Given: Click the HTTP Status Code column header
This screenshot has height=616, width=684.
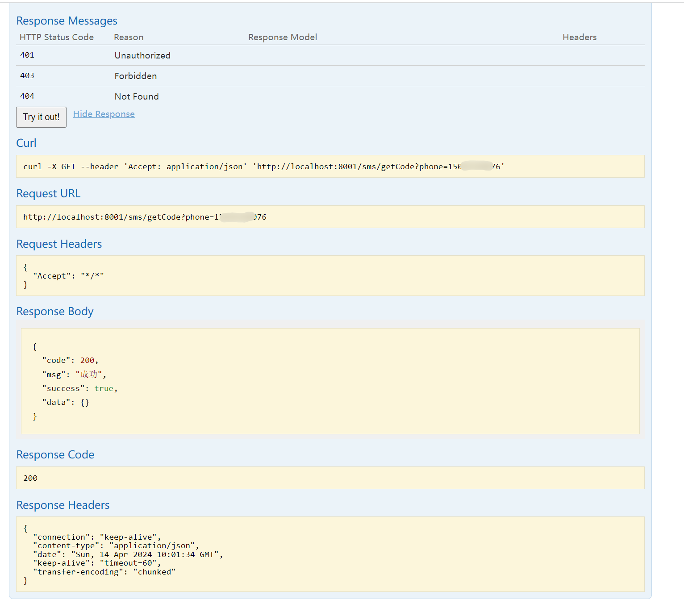Looking at the screenshot, I should (57, 37).
